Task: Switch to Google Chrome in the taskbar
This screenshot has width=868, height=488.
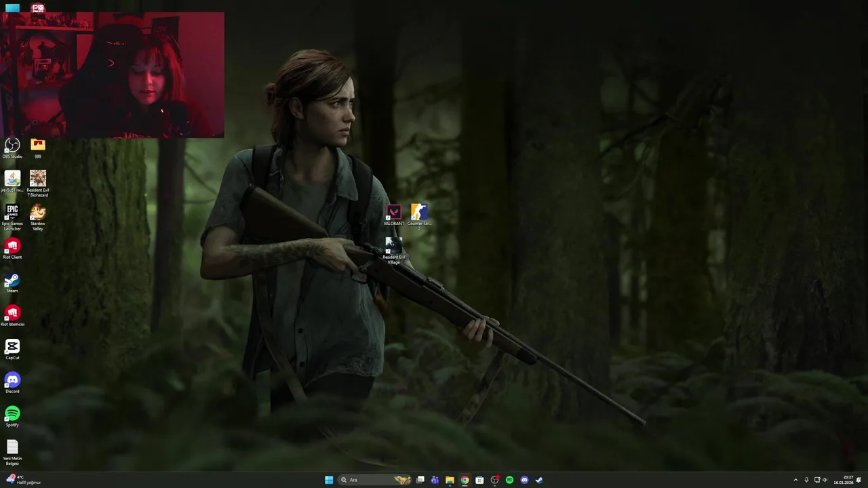Action: (465, 480)
